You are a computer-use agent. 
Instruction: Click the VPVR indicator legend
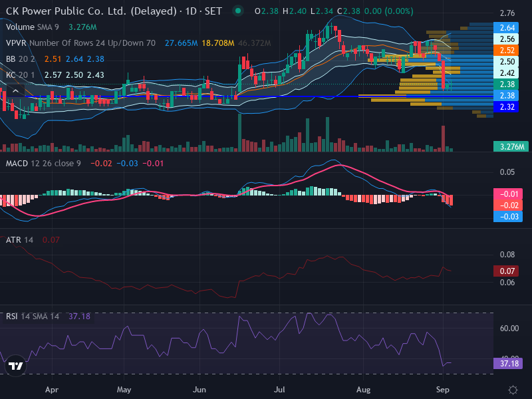[80, 43]
